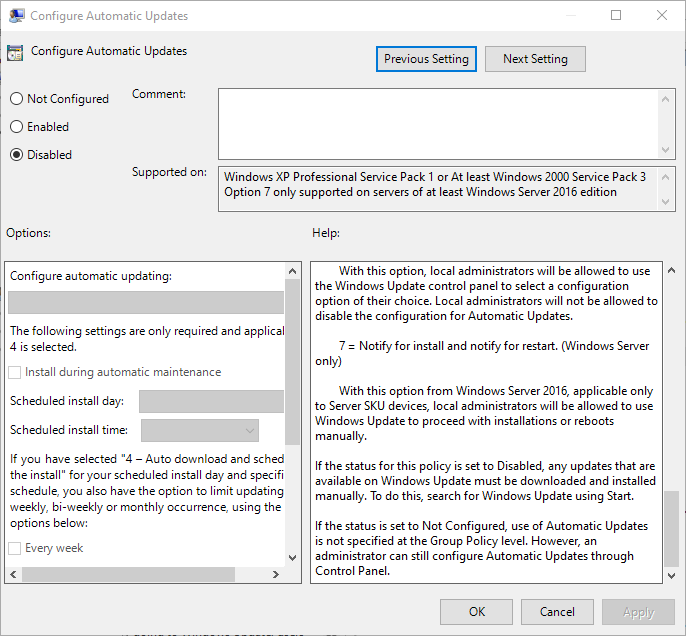
Task: Click Comment box scroll down arrow
Action: [x=665, y=150]
